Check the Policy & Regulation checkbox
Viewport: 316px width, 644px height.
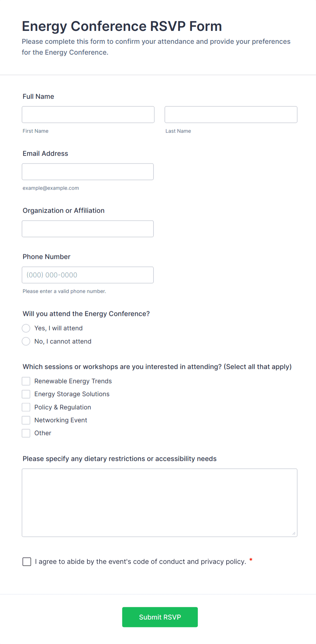[x=26, y=407]
